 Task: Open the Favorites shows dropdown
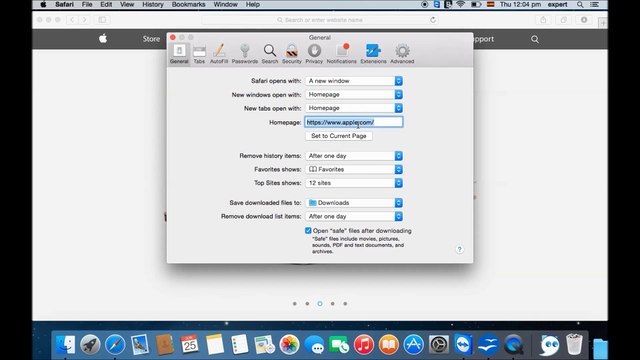tap(354, 169)
